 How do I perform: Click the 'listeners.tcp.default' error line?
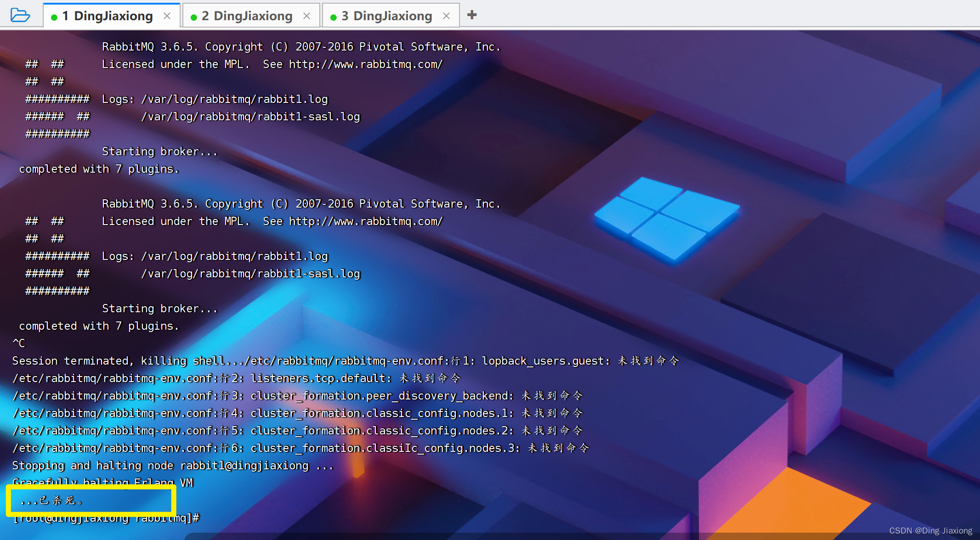(x=236, y=378)
